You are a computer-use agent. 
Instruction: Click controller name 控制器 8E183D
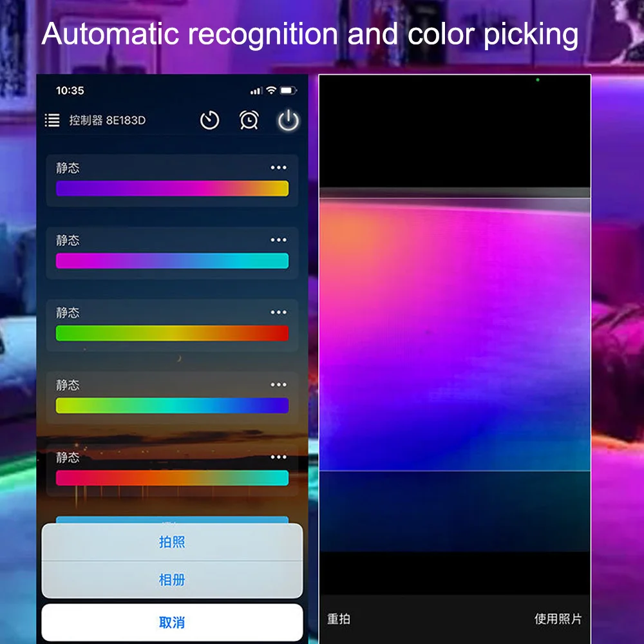click(x=107, y=120)
